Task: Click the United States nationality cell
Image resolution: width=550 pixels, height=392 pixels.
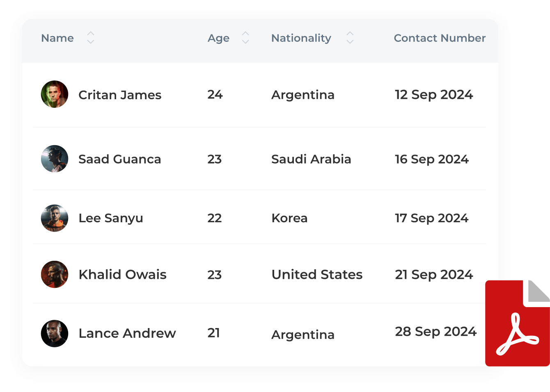Action: click(x=317, y=274)
